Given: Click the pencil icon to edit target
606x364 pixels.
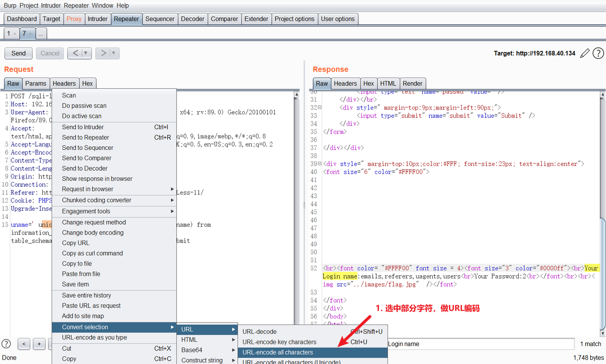Looking at the screenshot, I should (585, 53).
